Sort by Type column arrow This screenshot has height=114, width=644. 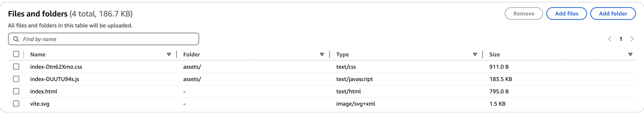(x=475, y=54)
